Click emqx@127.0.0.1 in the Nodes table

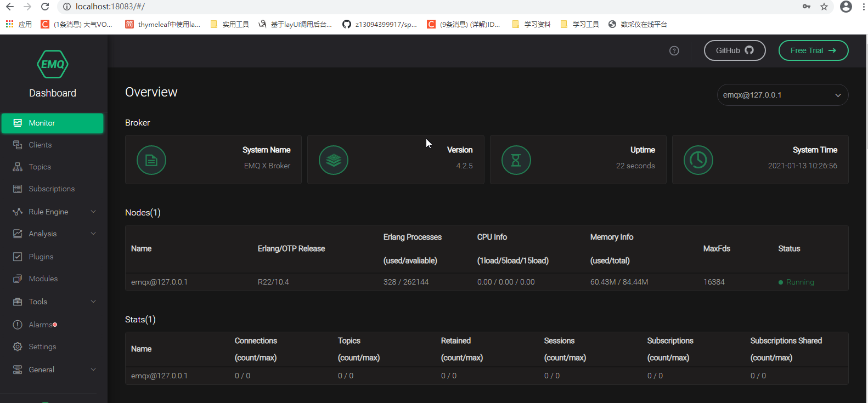159,282
